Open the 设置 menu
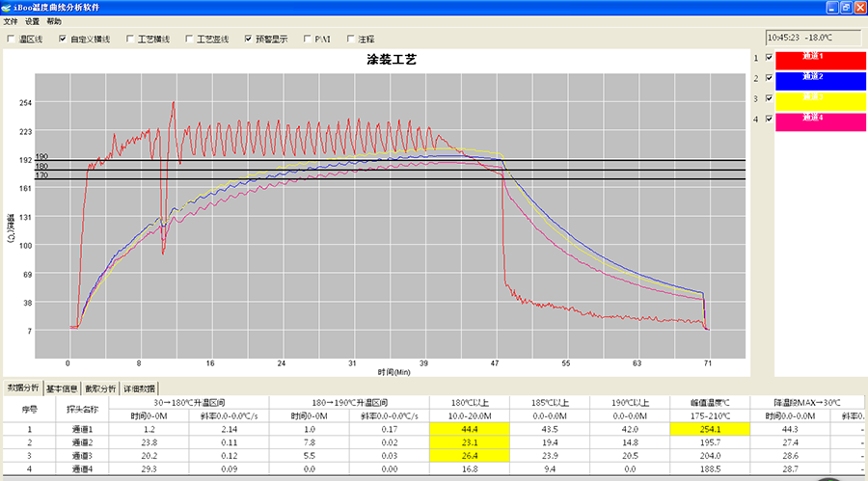The width and height of the screenshot is (868, 481). point(32,21)
